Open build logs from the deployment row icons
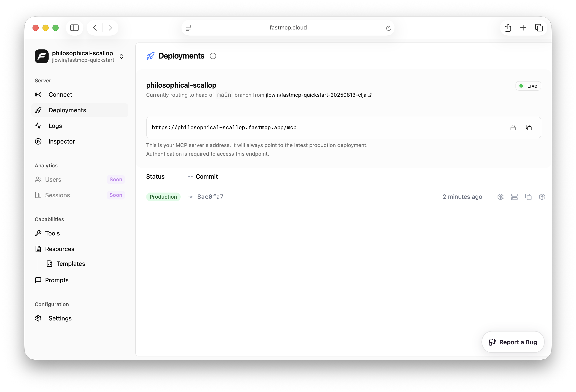Screen dimensions: 576x392 pos(514,197)
